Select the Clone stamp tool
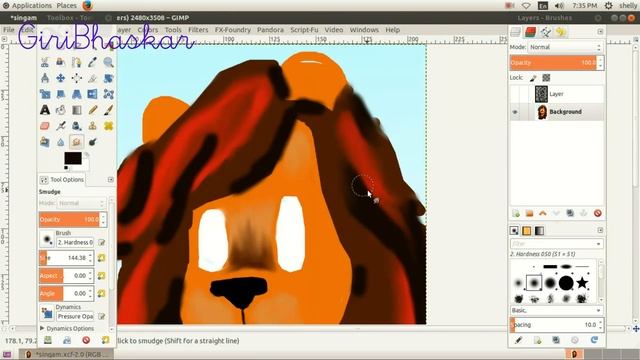The height and width of the screenshot is (360, 640). point(93,126)
